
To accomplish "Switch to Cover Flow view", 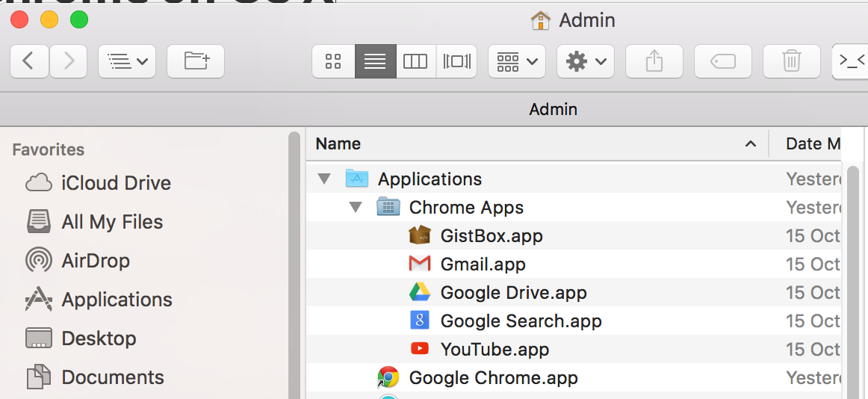I will (456, 61).
